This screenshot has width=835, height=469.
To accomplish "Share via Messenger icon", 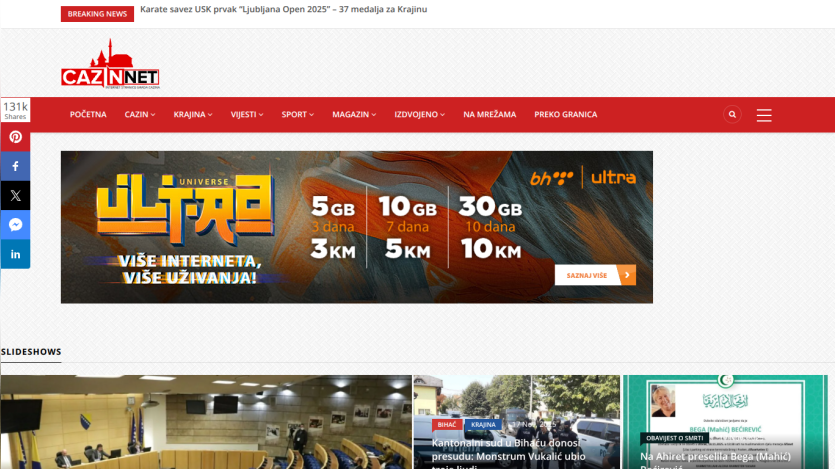I will tap(15, 225).
